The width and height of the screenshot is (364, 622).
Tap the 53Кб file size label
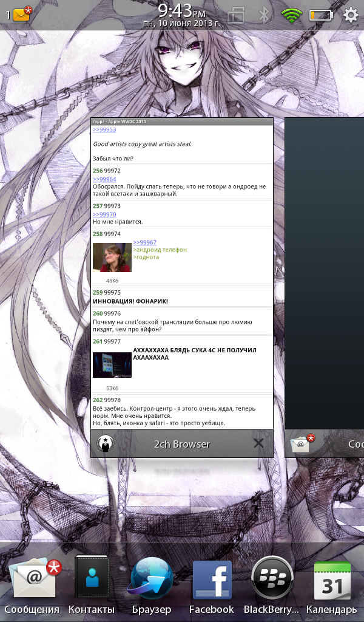click(112, 388)
